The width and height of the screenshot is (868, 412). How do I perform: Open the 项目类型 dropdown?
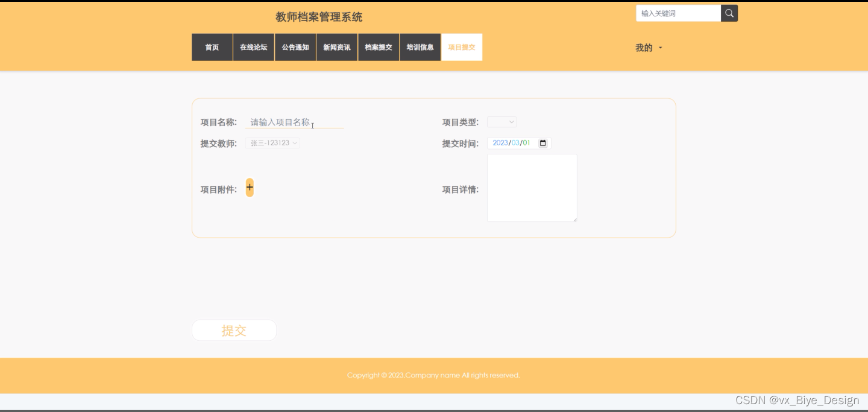[502, 122]
